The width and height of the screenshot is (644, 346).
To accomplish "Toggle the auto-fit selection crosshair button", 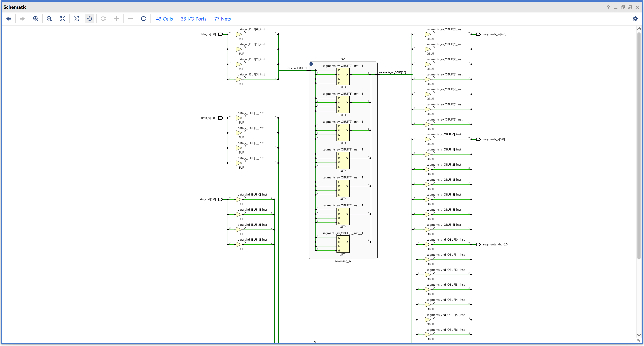I will (90, 19).
